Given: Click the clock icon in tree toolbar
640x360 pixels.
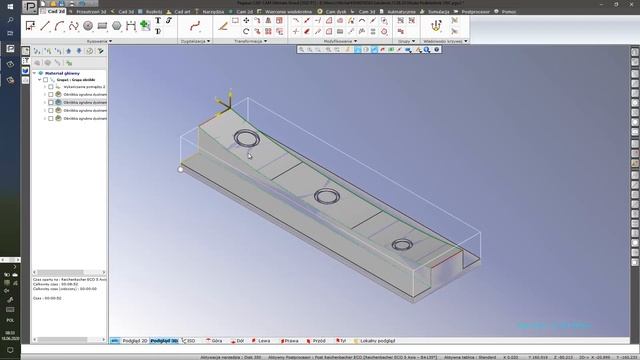Looking at the screenshot, I should tap(89, 51).
